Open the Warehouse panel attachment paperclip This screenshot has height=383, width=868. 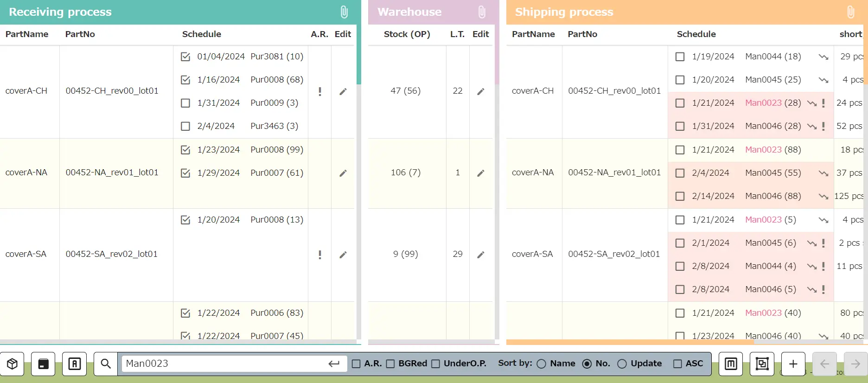tap(482, 12)
